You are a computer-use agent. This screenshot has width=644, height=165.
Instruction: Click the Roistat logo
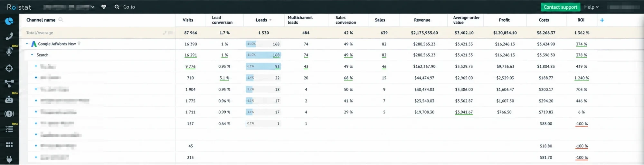[19, 7]
